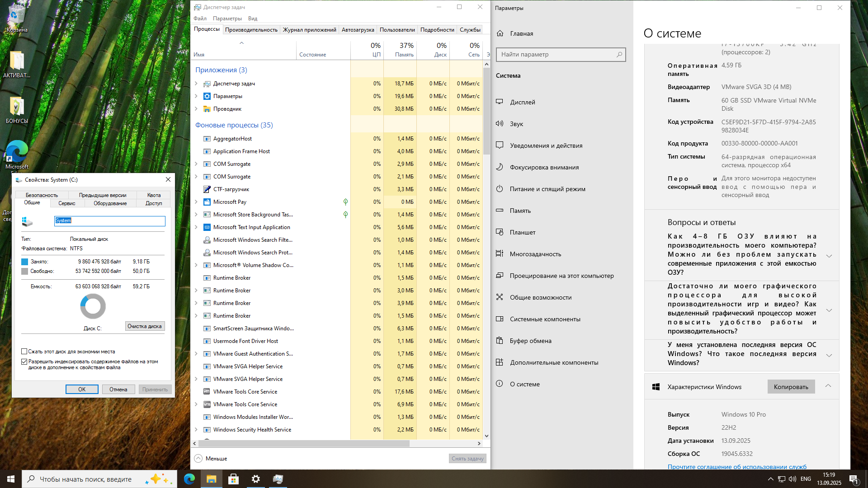Open Projecting to this PC icon

[x=500, y=275]
